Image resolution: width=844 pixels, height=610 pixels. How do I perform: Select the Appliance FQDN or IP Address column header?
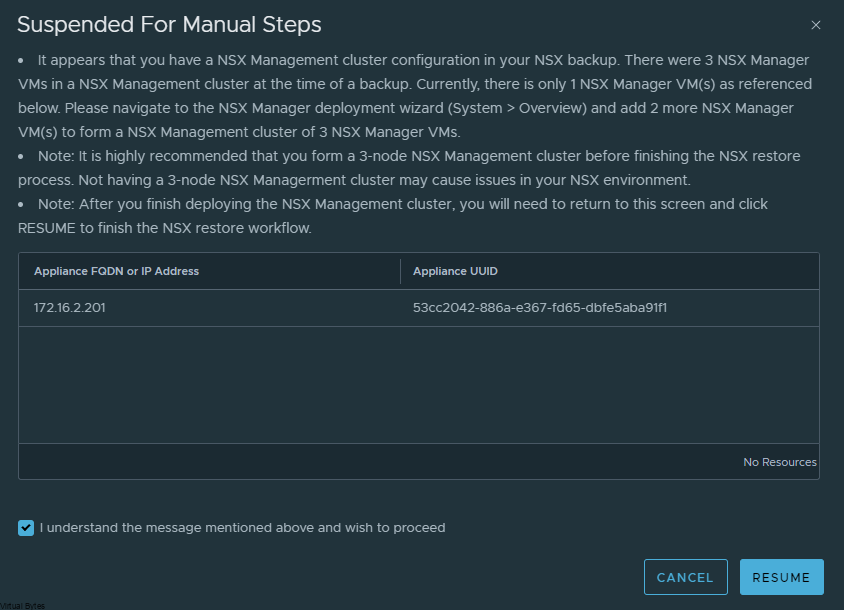[116, 271]
